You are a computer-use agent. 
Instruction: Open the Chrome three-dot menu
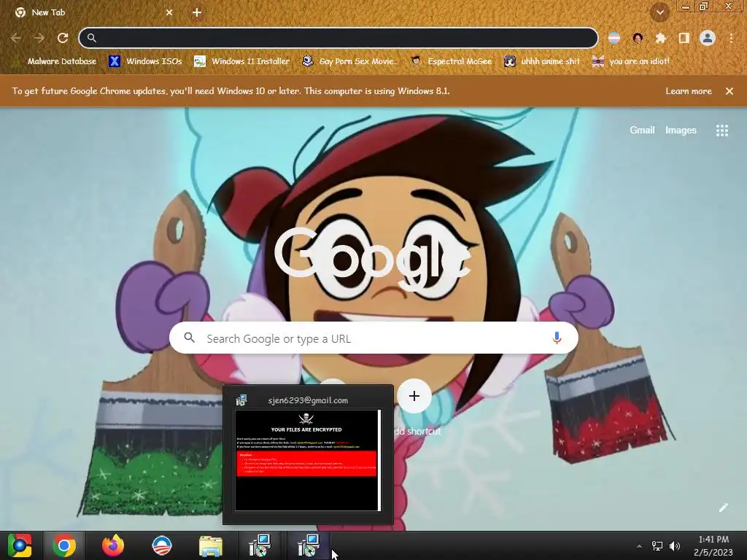point(731,38)
